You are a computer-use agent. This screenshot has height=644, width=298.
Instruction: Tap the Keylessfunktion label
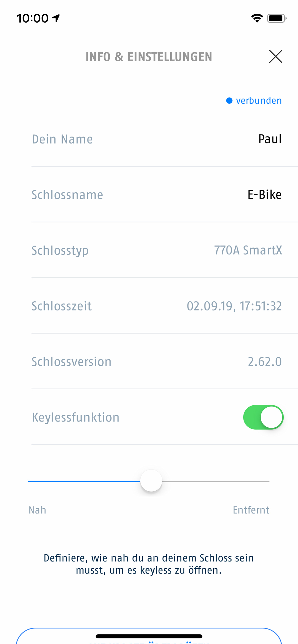76,417
